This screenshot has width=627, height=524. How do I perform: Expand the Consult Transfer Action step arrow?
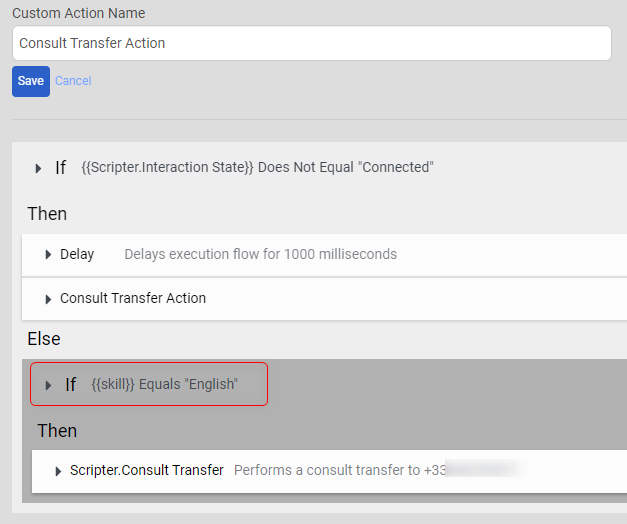point(48,299)
